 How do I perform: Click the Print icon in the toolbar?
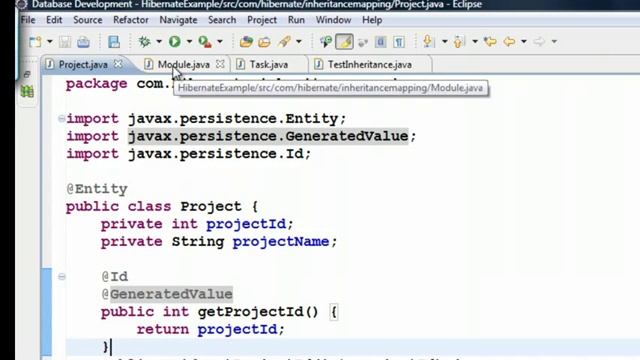pos(83,42)
